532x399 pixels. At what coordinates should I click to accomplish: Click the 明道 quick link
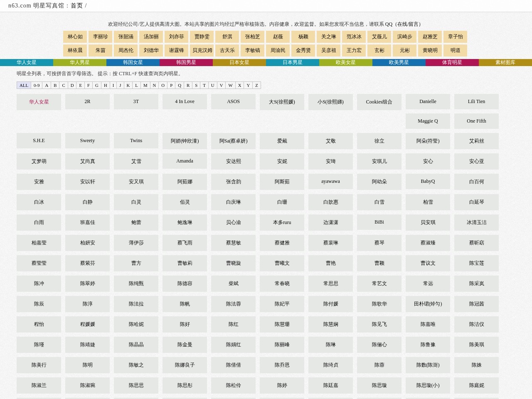tap(455, 50)
